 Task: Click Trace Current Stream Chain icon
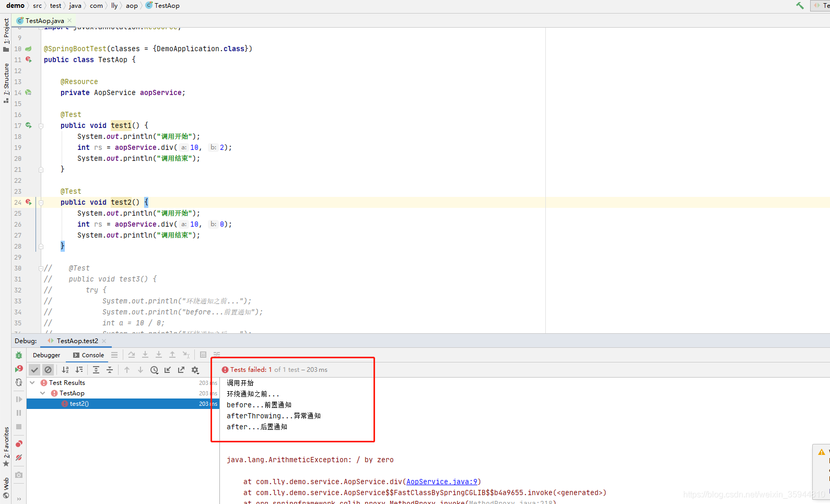pos(217,355)
